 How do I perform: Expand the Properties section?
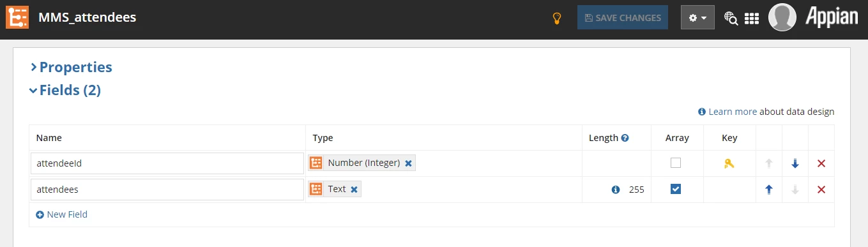point(71,67)
